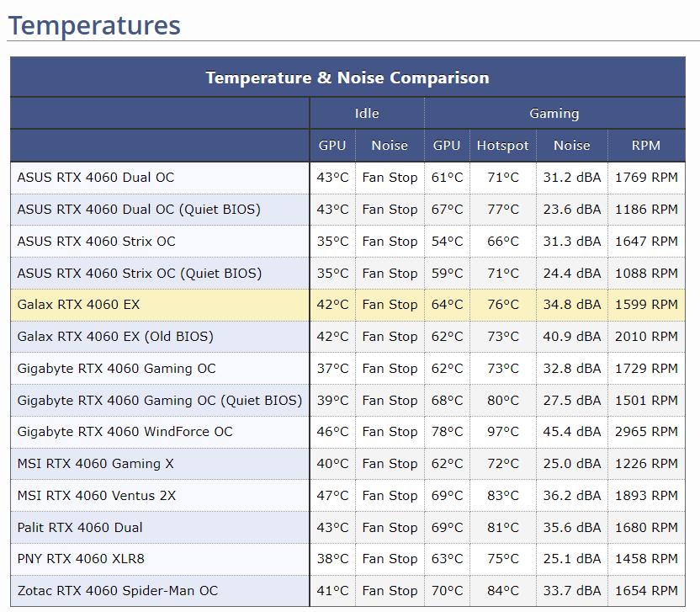Select Gigabyte RTX 4060 WindForce OC name

(125, 432)
